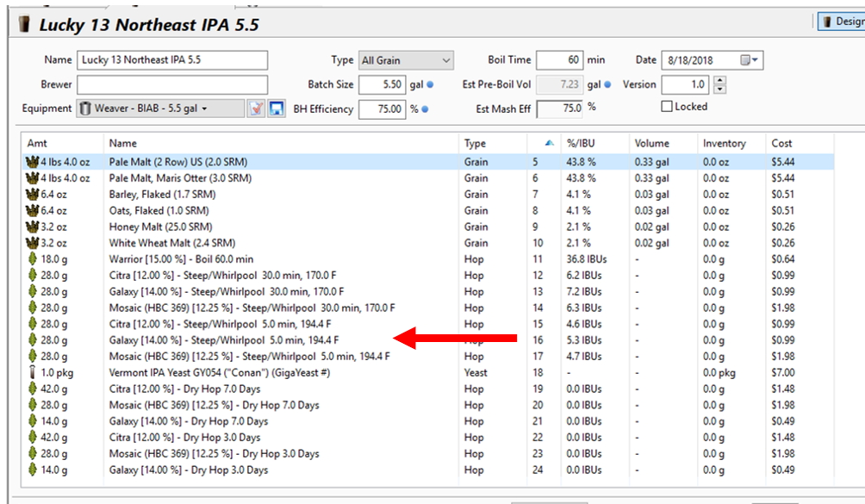Click hop icon for Mosaic Whirlpool 30.0 min row
This screenshot has height=504, width=865.
(x=33, y=308)
